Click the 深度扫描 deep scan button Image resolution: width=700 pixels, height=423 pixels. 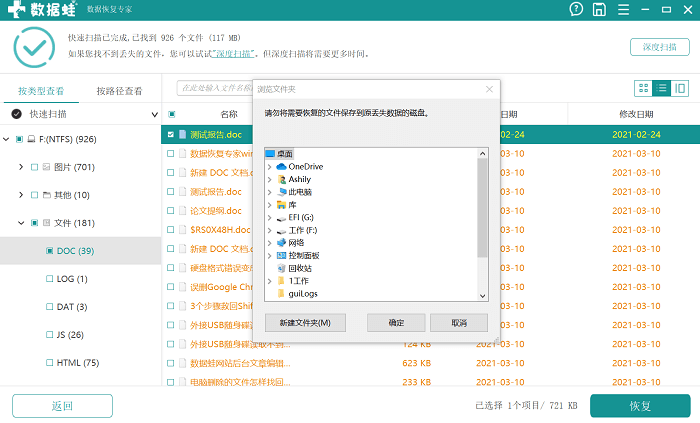point(659,47)
